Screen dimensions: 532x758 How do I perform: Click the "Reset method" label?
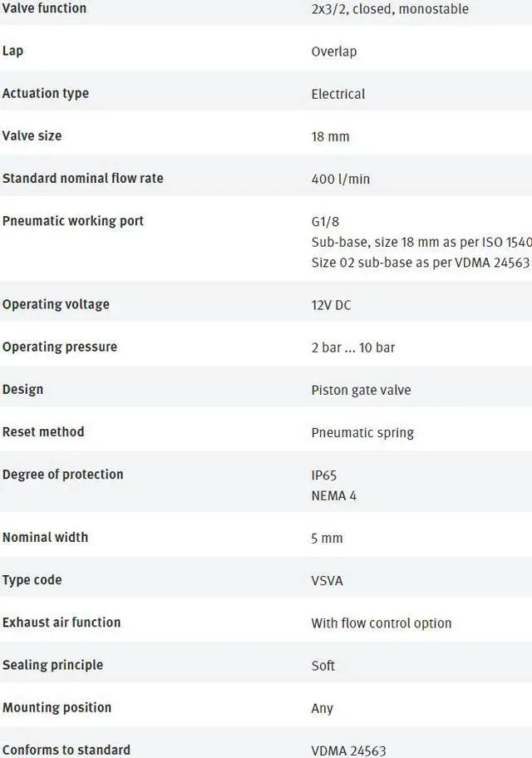click(43, 432)
